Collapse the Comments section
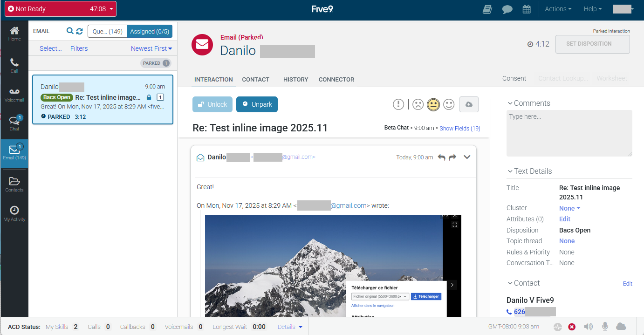 tap(529, 103)
